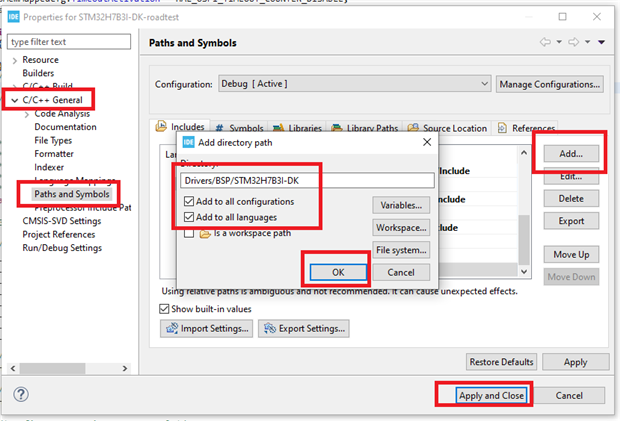
Task: Click Manage Configurations... button
Action: coord(550,84)
